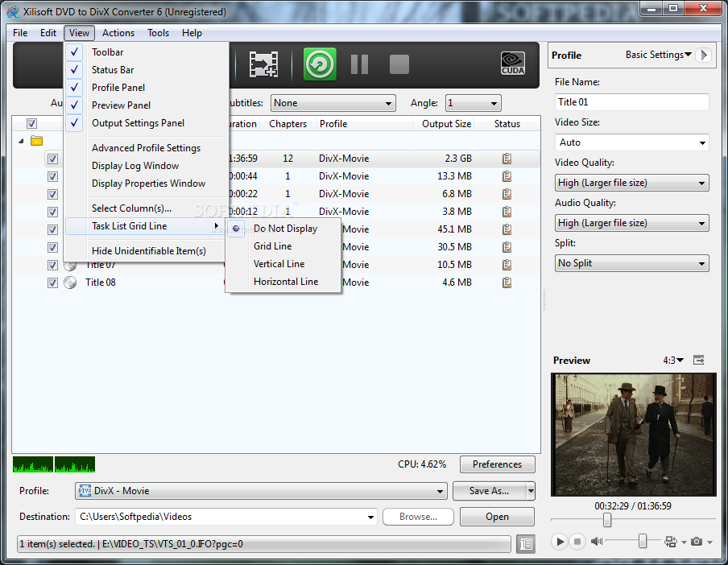Viewport: 728px width, 565px height.
Task: Click the preview video thumbnail
Action: 633,435
